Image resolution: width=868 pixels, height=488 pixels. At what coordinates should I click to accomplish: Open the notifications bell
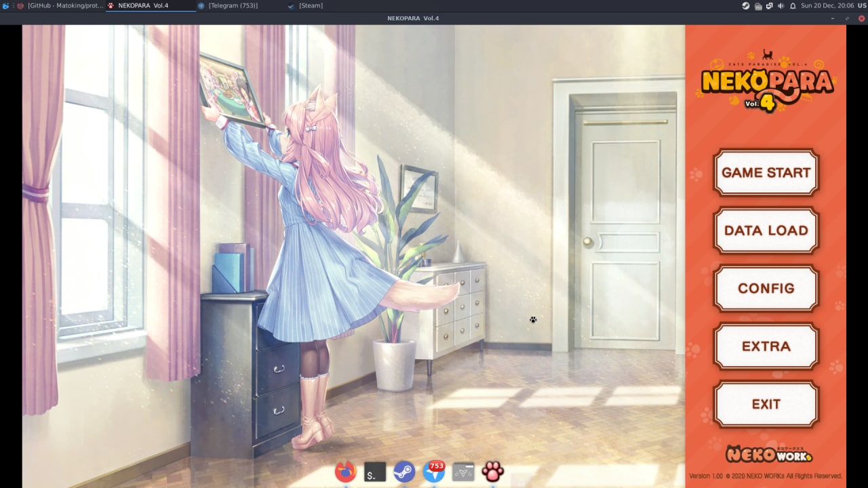(793, 5)
